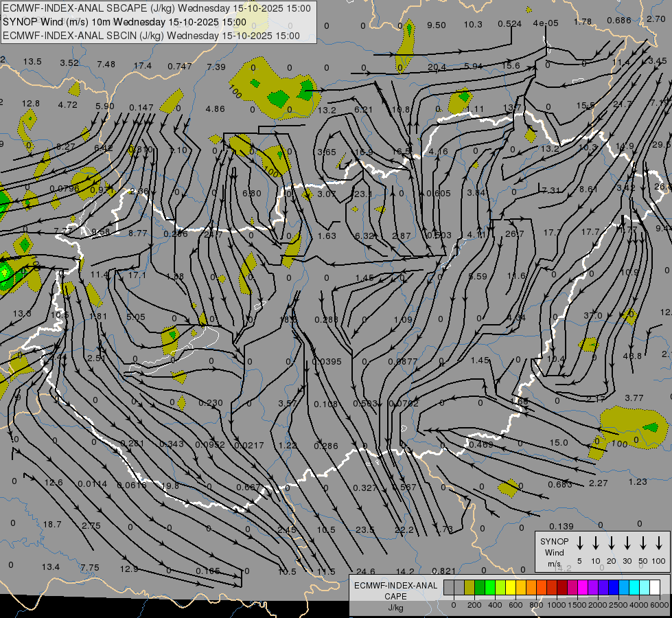Click the white swatch on the CAPE scale

(655, 587)
